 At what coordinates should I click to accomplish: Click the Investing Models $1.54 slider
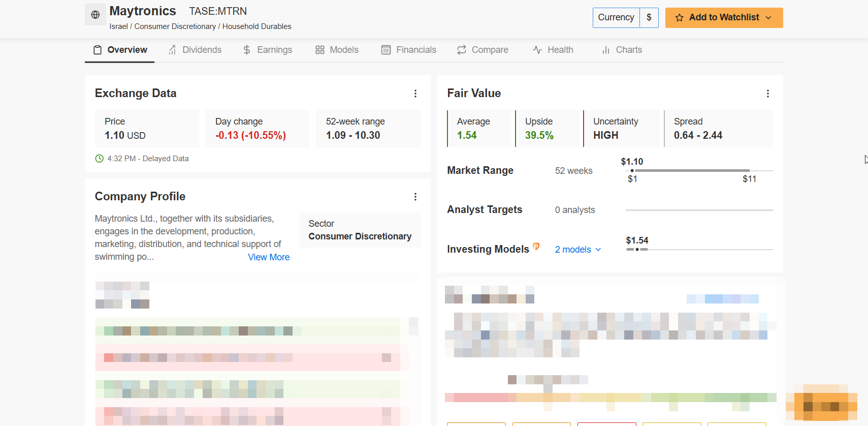699,250
